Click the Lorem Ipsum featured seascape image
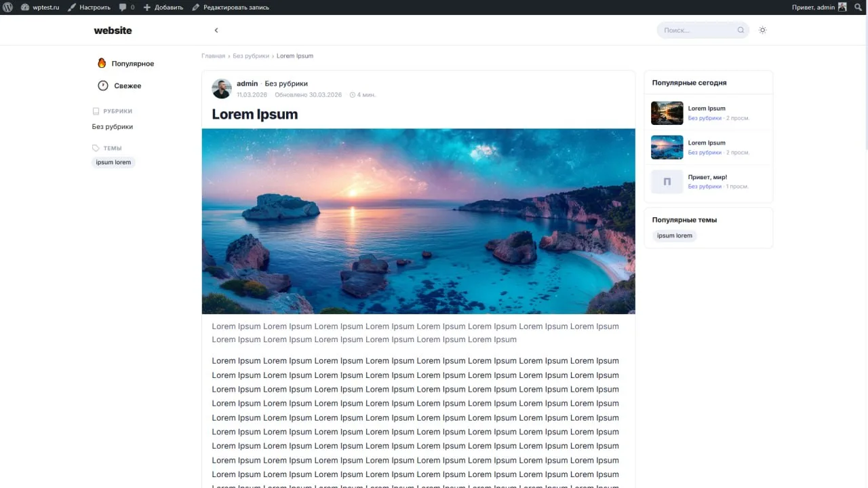 click(x=418, y=221)
